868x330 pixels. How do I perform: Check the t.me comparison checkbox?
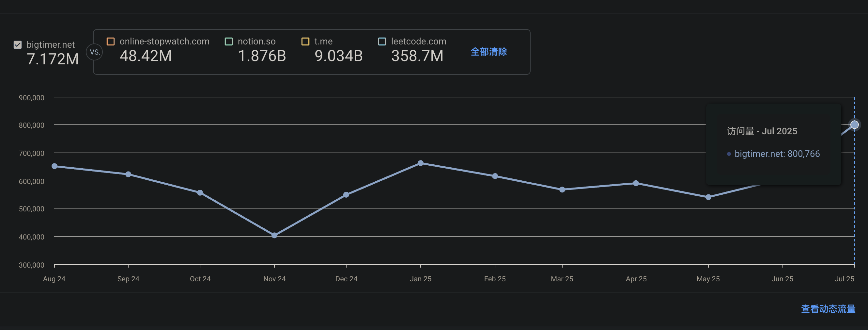(x=305, y=41)
